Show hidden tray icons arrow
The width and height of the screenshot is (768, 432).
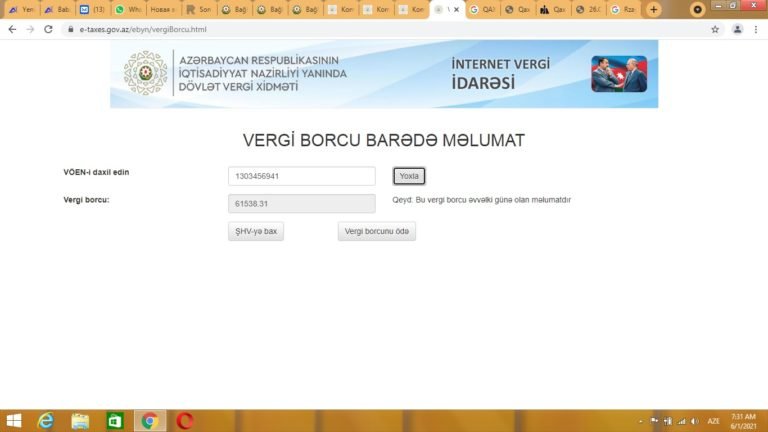point(641,421)
